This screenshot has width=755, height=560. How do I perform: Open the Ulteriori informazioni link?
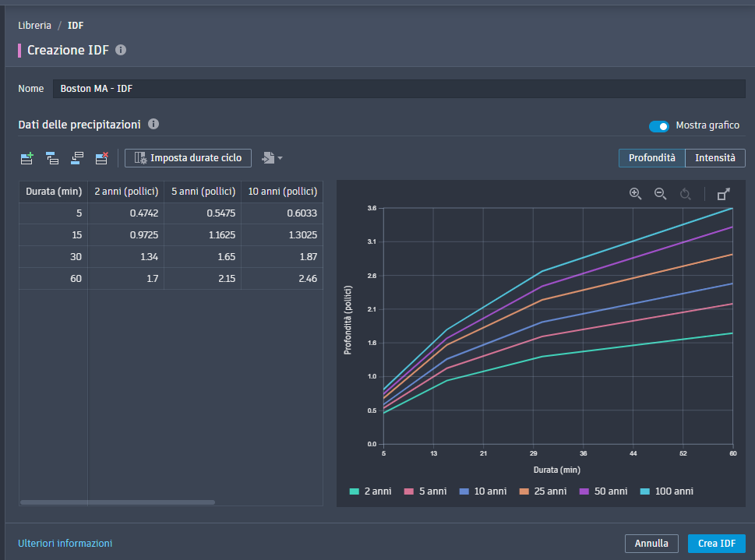65,543
